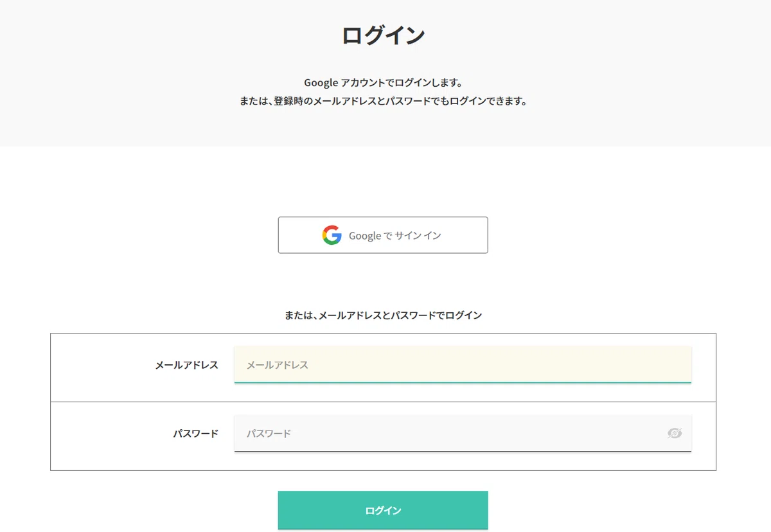Screen dimensions: 771x532
Task: Click the パスワード placeholder text in the field
Action: pos(269,434)
